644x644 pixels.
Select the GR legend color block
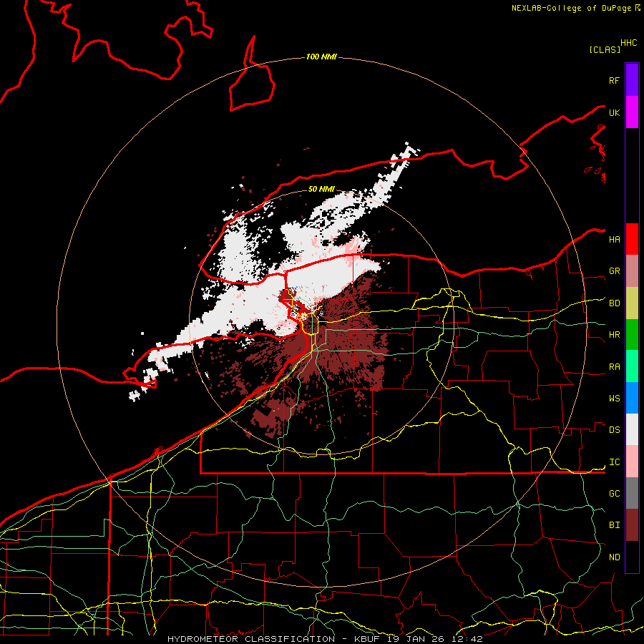pyautogui.click(x=632, y=271)
